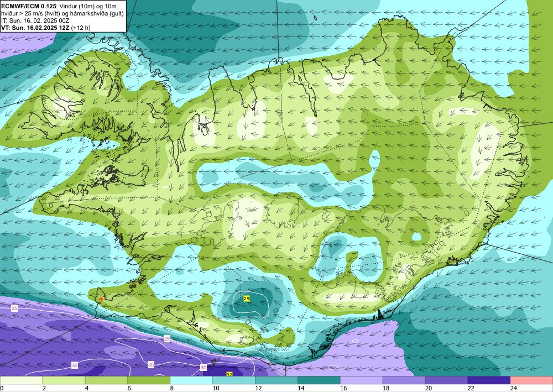This screenshot has width=553, height=392.
Task: Click the legend scale number '4'
Action: point(87,388)
